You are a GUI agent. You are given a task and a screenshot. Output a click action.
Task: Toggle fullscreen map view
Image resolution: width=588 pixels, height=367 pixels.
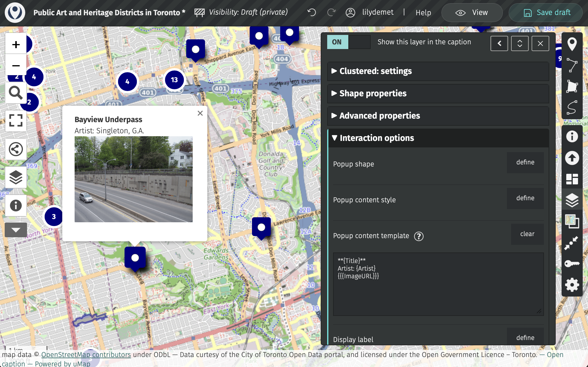[16, 120]
